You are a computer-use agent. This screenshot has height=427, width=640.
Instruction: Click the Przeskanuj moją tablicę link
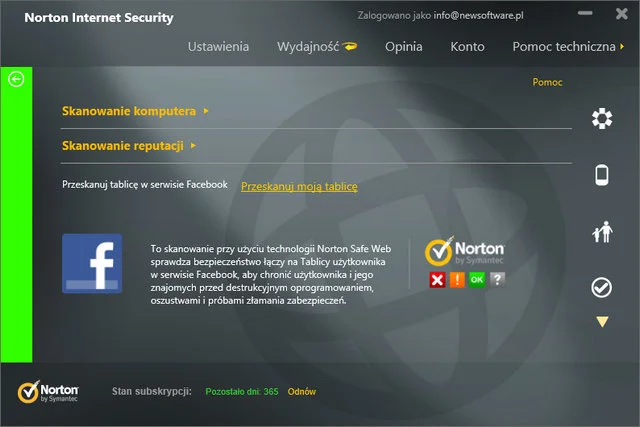299,187
